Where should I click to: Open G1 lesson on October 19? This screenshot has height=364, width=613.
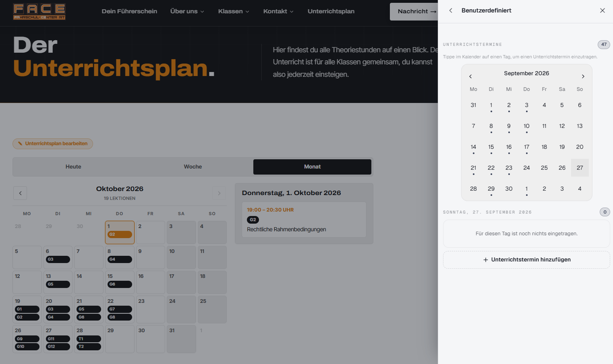tap(27, 309)
